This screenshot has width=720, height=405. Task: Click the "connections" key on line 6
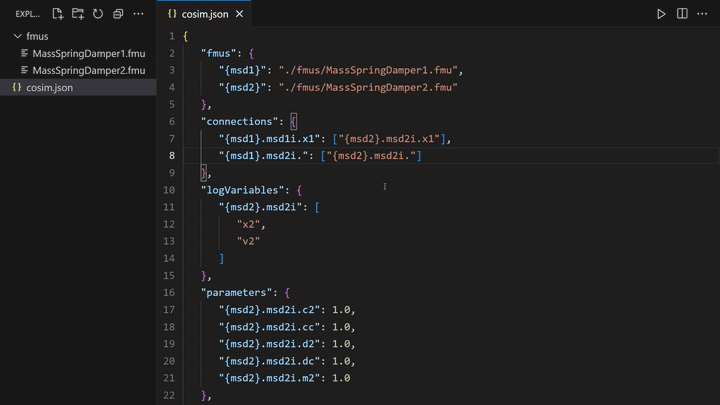coord(239,121)
